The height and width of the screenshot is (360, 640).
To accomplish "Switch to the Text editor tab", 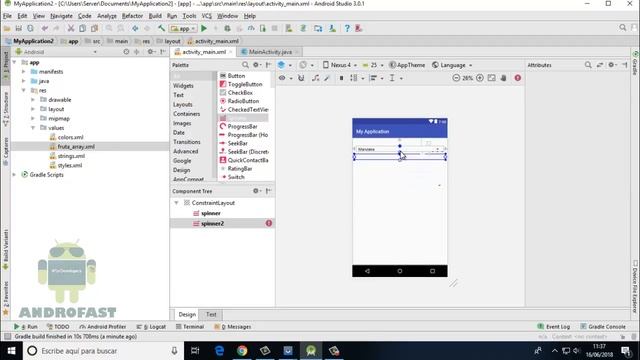I will pyautogui.click(x=211, y=314).
